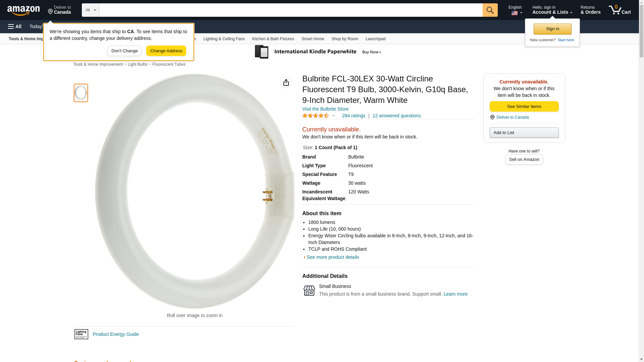Open Lighting & Ceiling Fans category
Screen dimensions: 644x362
[x=224, y=39]
